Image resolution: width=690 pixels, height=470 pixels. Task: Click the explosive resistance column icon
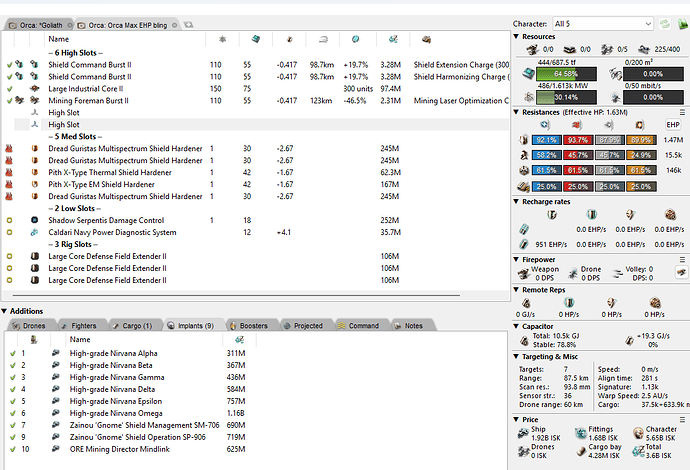(640, 125)
